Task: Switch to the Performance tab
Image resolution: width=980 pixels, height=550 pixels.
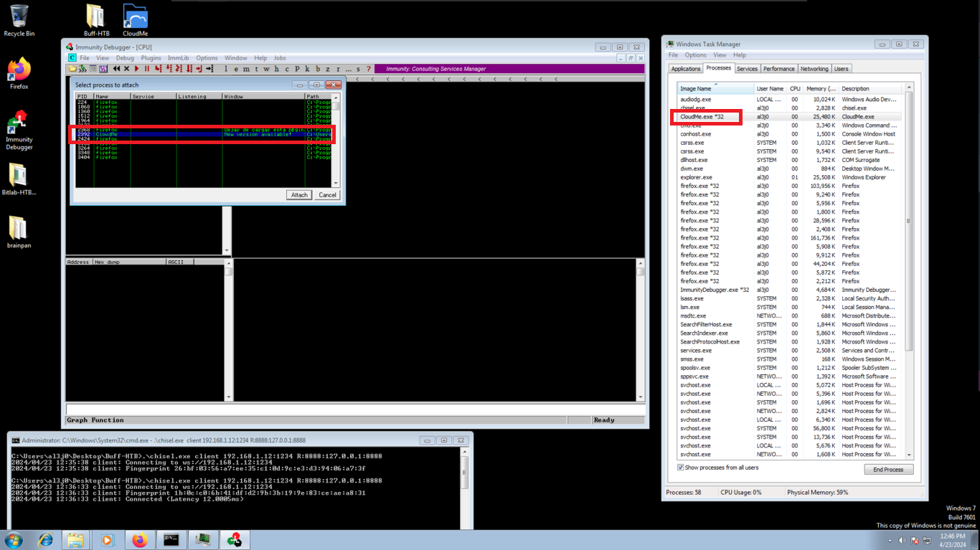Action: coord(778,69)
